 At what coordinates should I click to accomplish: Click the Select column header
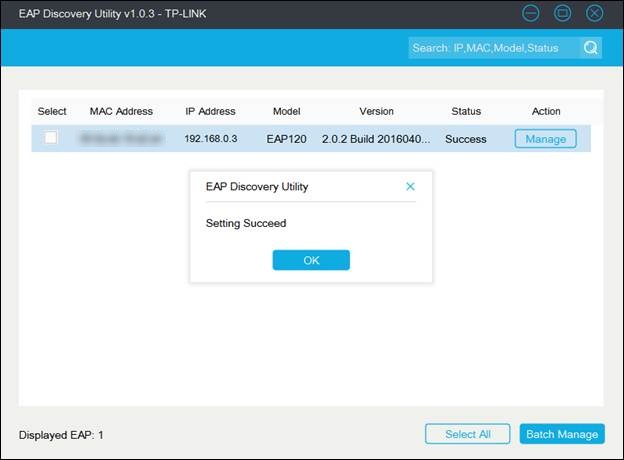click(x=52, y=111)
